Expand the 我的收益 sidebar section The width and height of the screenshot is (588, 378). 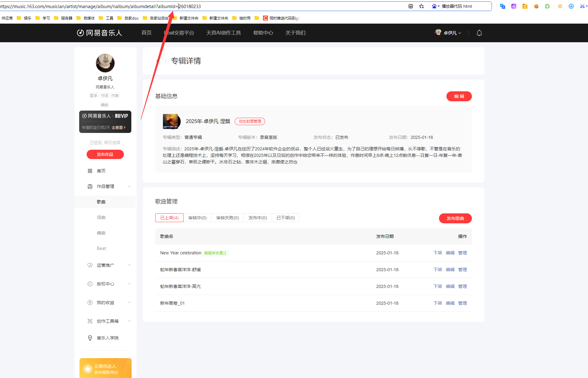coord(129,303)
